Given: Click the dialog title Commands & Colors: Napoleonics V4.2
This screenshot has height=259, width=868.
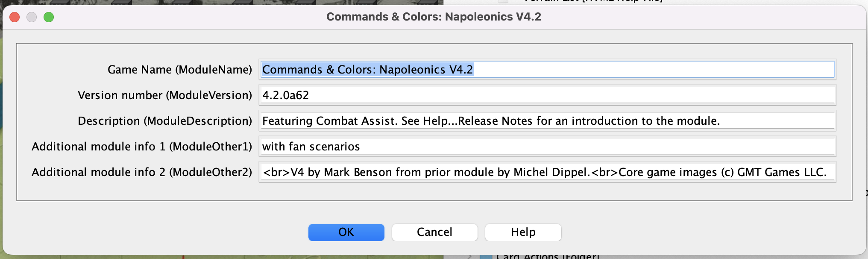Looking at the screenshot, I should pos(434,17).
